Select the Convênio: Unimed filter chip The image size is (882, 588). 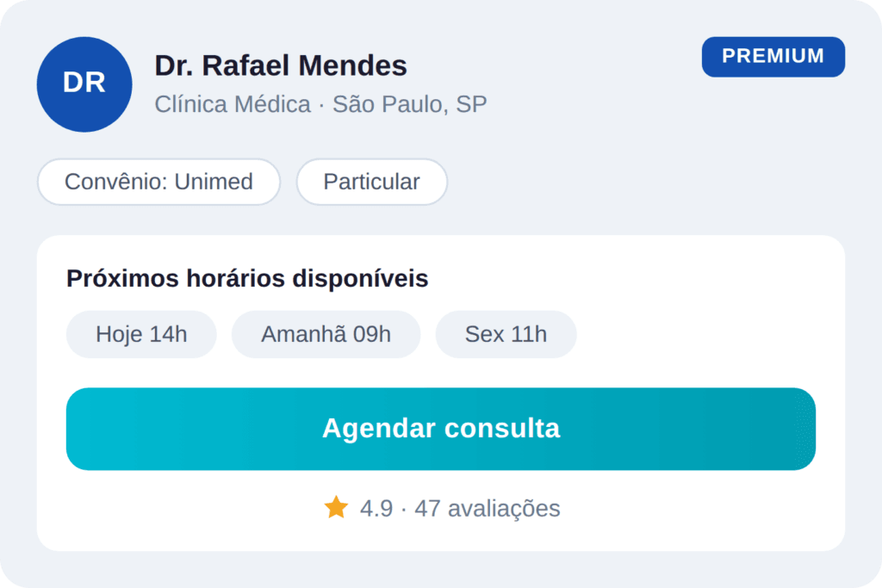(x=158, y=182)
